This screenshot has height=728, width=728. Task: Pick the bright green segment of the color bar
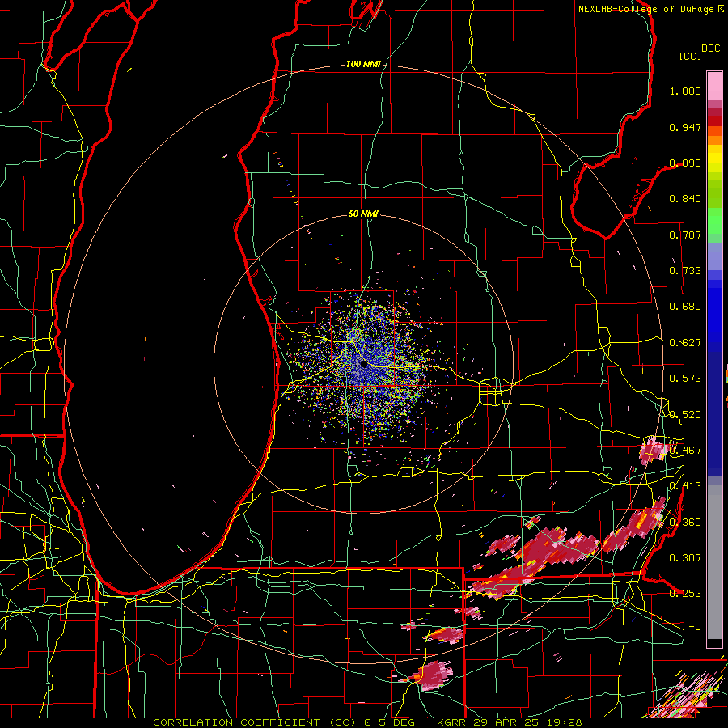point(714,221)
